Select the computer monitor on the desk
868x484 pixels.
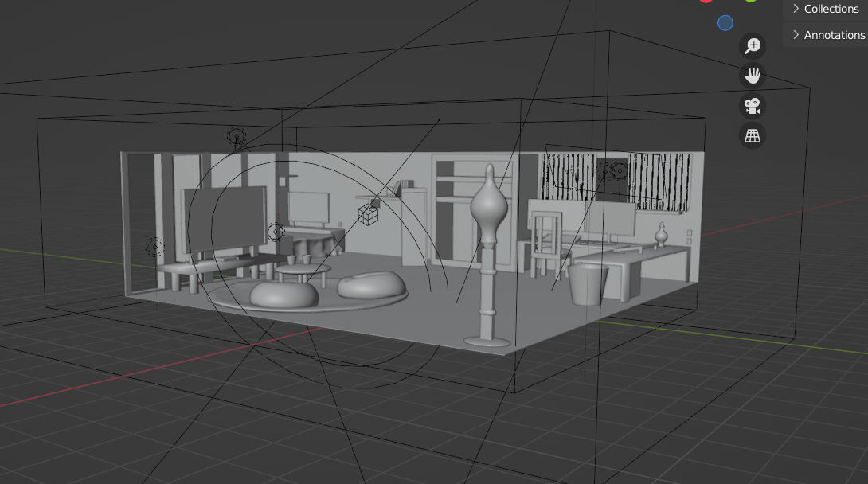(x=611, y=219)
